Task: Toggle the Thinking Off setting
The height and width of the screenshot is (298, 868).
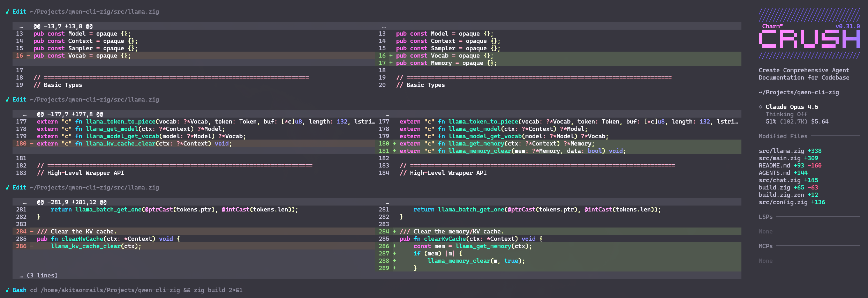Action: point(786,114)
